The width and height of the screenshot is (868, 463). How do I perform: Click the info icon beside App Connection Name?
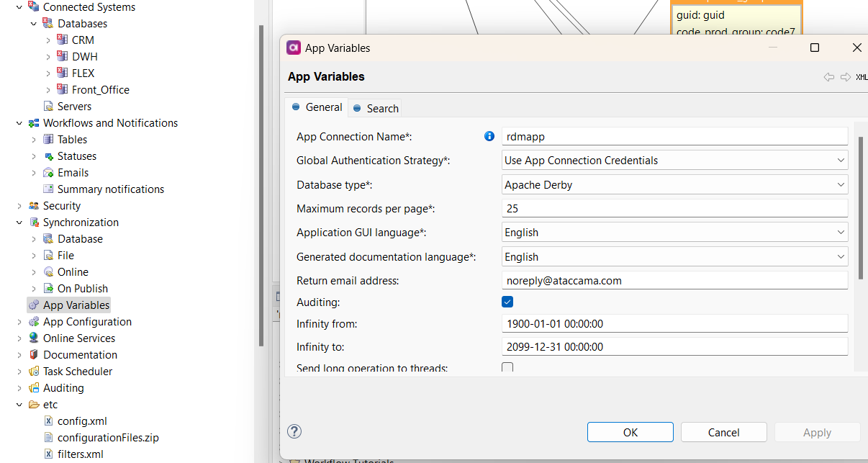point(489,136)
